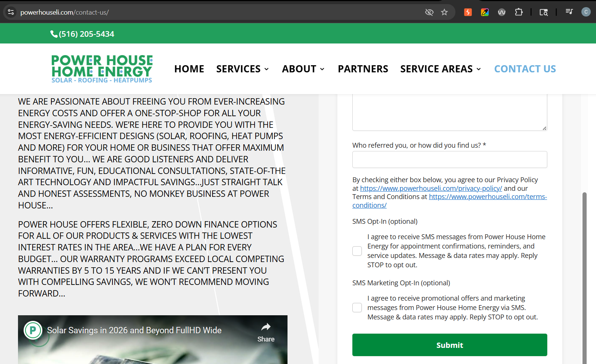
Task: Expand the Services dropdown menu
Action: coord(243,69)
